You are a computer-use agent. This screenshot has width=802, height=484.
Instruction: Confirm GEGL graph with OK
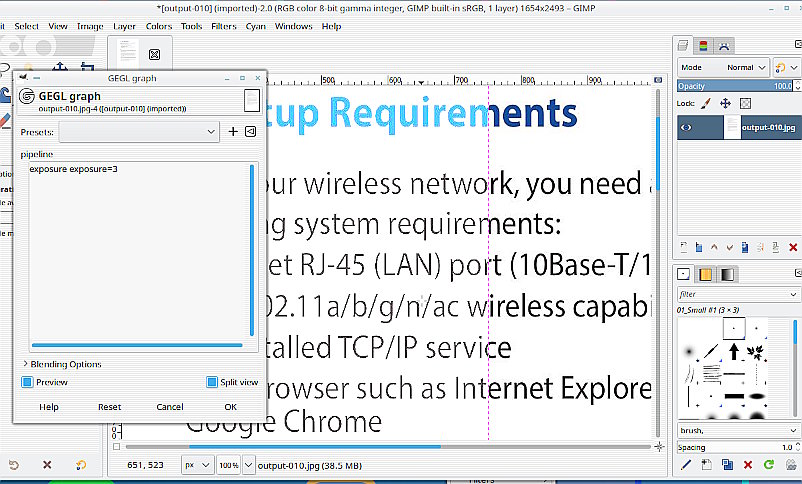[231, 407]
